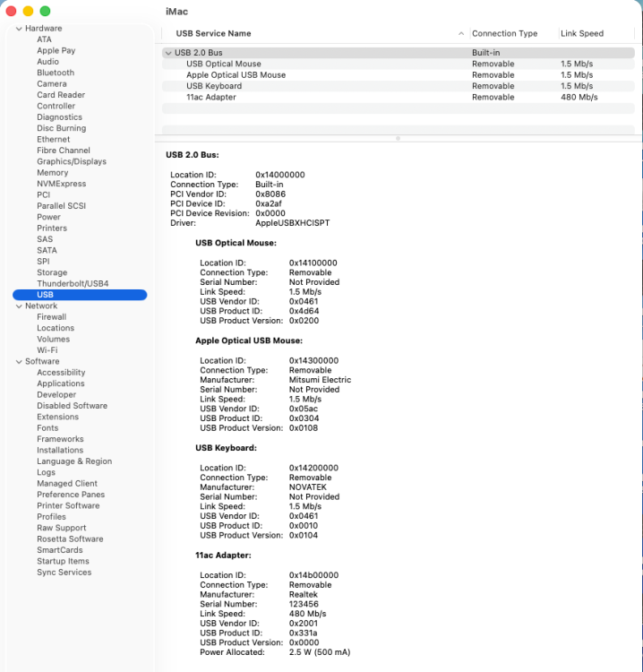Screen dimensions: 643x672
Task: Select Developer under Software
Action: point(56,395)
